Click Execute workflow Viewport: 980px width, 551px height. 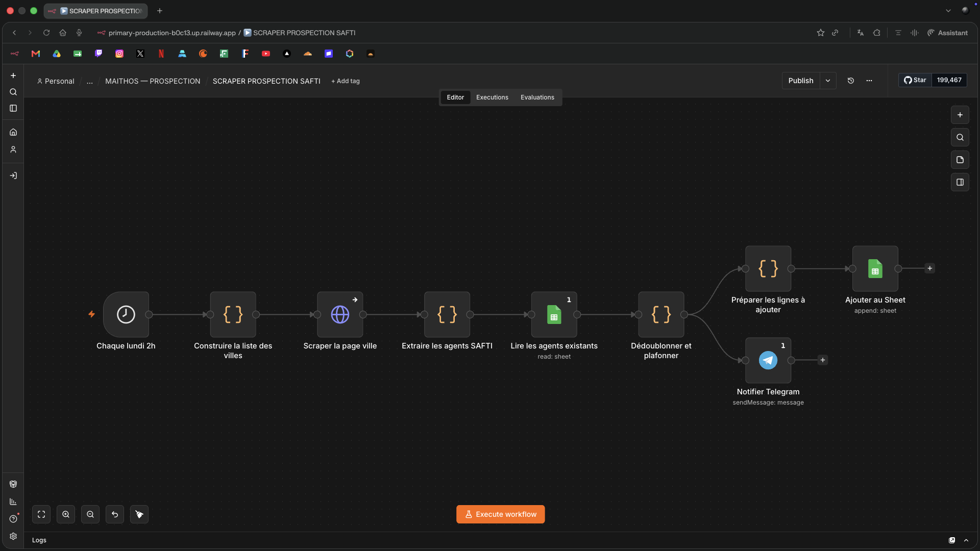[501, 514]
